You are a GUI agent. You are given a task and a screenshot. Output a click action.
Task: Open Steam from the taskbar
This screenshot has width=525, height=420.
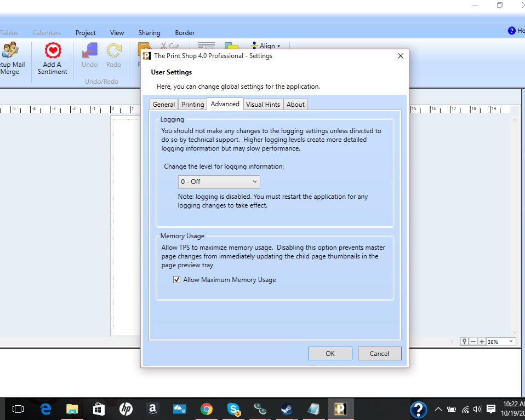coord(287,409)
